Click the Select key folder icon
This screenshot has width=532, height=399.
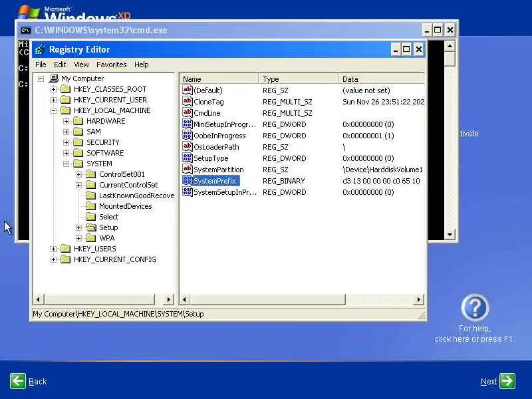pos(90,217)
